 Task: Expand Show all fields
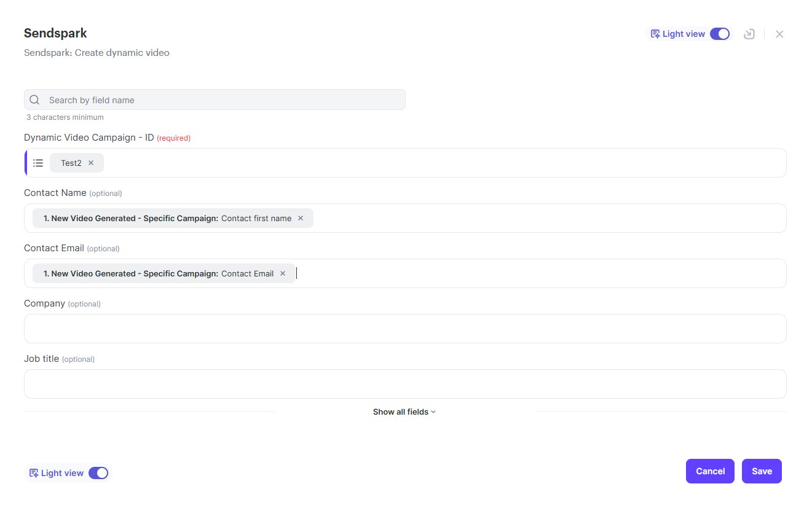(404, 412)
